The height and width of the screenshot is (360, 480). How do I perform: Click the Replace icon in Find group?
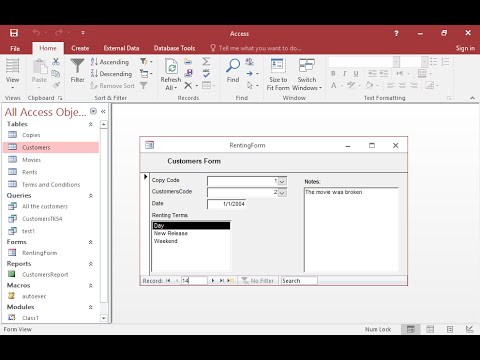249,61
